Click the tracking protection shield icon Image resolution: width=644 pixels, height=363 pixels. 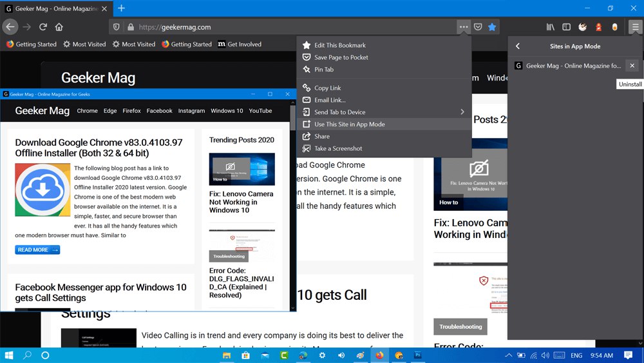(x=117, y=27)
